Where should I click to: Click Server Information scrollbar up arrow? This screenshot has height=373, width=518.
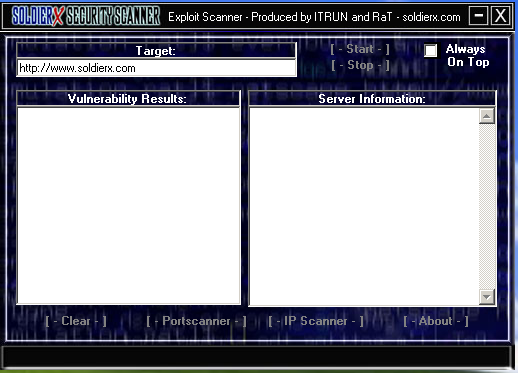487,116
